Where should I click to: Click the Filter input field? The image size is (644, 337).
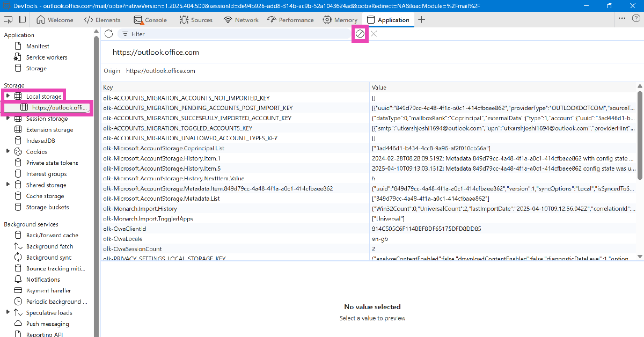point(236,34)
